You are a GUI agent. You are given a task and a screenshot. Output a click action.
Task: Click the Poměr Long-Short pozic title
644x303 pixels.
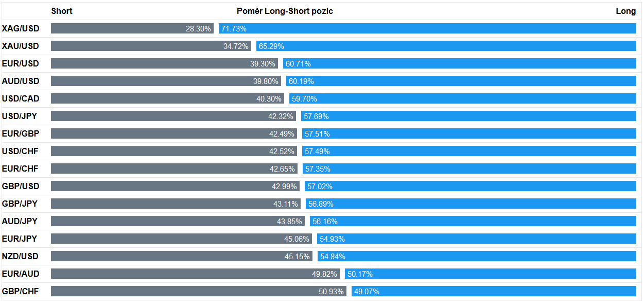click(285, 11)
